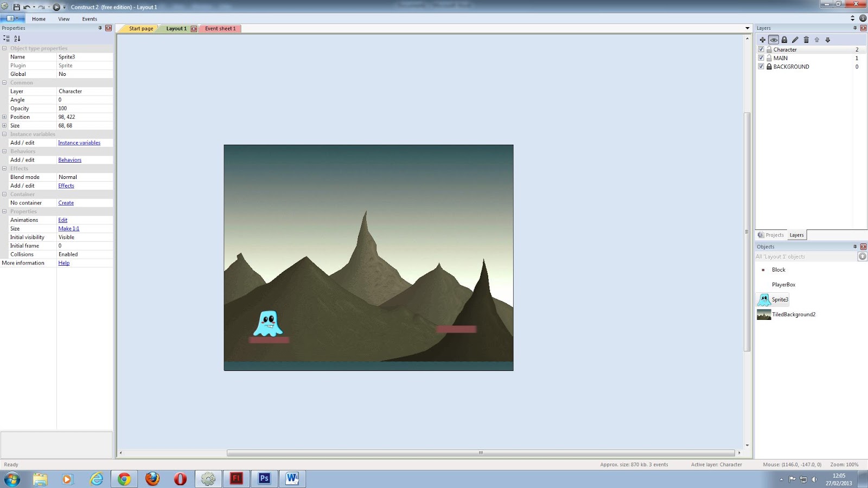Rename a layer with the pencil icon
The height and width of the screenshot is (488, 868).
coord(795,40)
